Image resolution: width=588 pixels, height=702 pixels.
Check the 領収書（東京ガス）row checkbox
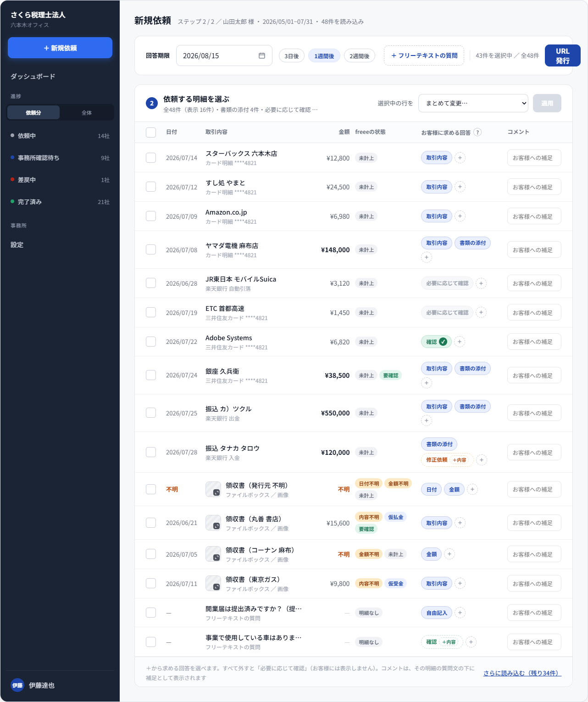pyautogui.click(x=151, y=583)
